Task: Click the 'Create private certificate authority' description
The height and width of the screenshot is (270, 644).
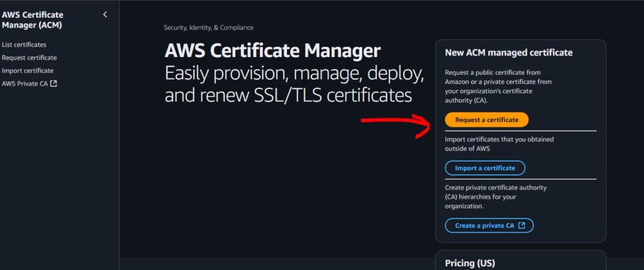Action: tap(496, 197)
